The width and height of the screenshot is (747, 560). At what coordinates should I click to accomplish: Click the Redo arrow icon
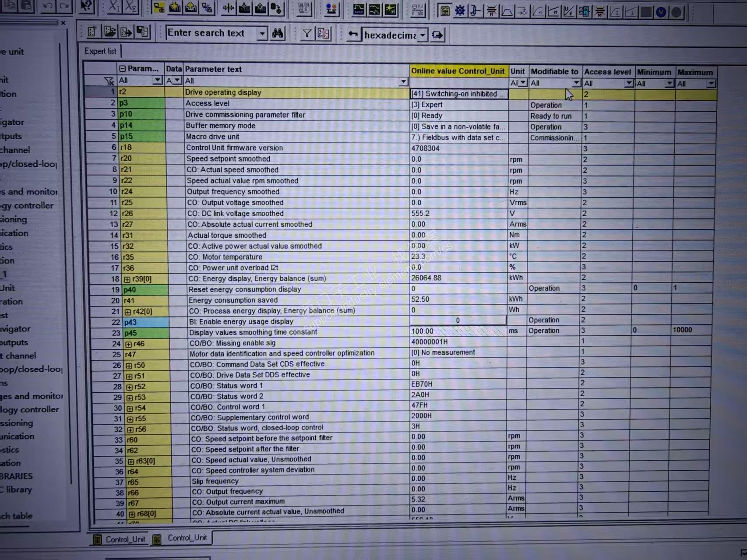64,6
